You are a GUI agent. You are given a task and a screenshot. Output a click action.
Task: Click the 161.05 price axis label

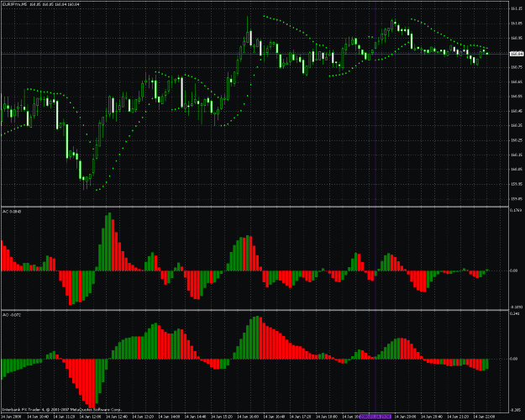(x=517, y=24)
